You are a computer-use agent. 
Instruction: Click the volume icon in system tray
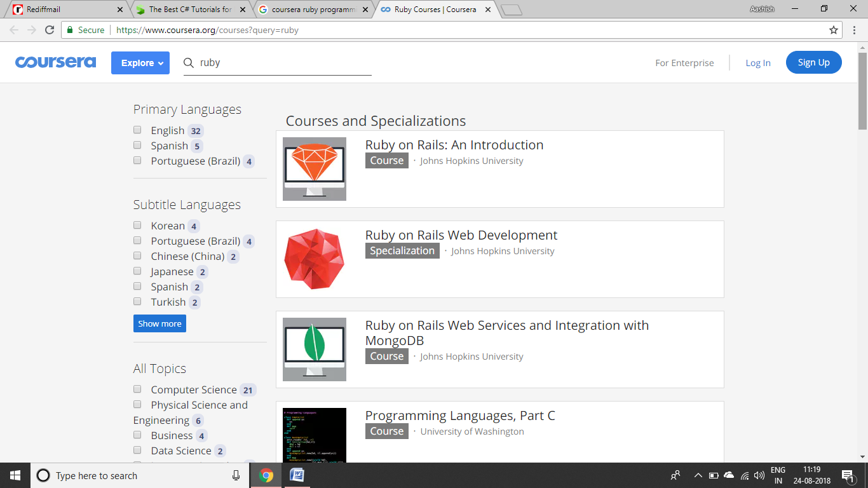[x=759, y=475]
